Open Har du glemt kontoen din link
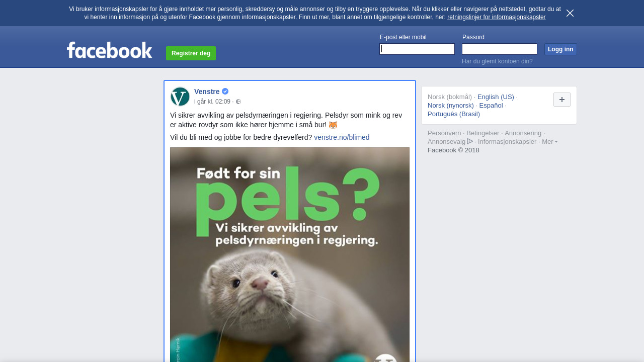Viewport: 644px width, 362px height. [497, 61]
